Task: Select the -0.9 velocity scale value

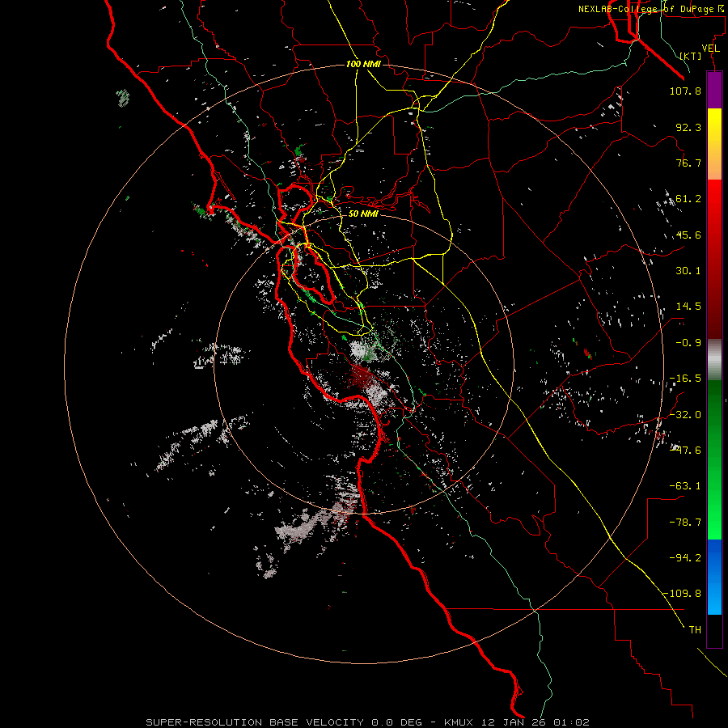Action: coord(688,343)
